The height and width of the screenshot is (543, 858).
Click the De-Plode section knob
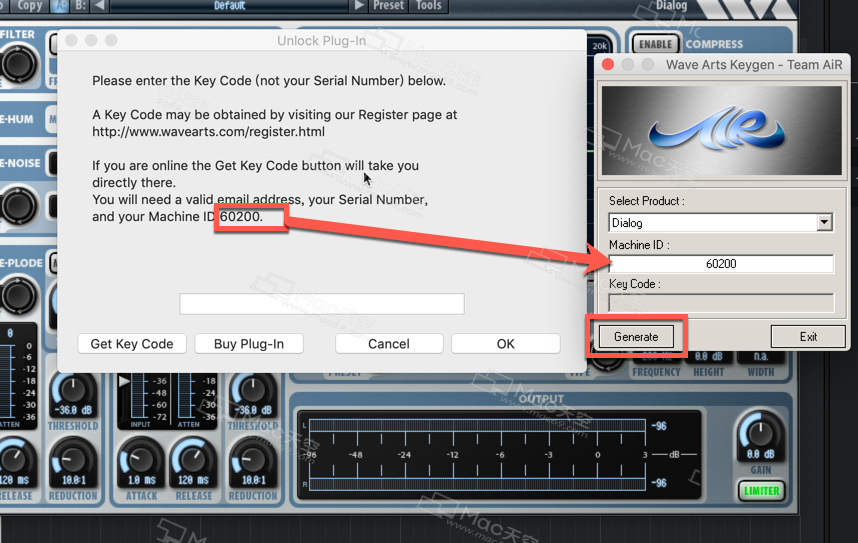coord(18,296)
